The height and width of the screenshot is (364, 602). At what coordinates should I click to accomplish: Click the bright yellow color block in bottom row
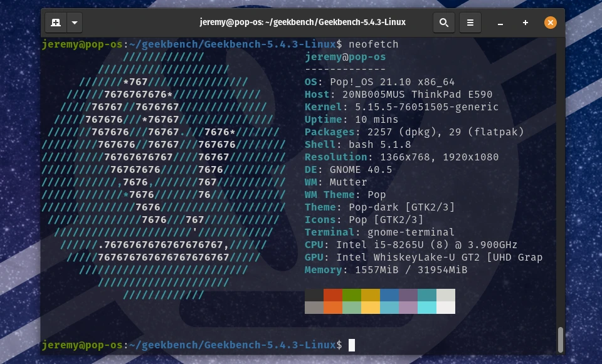pos(371,308)
